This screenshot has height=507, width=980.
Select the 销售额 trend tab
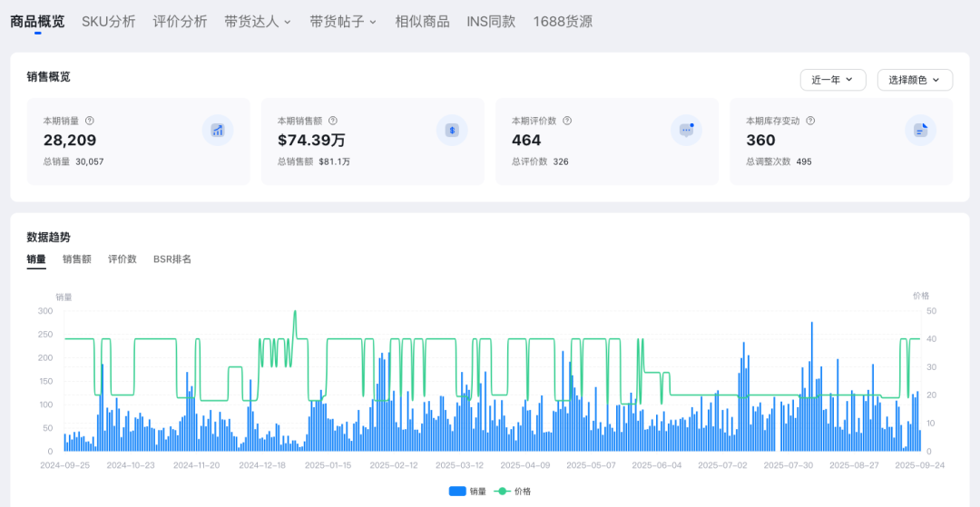pos(77,259)
